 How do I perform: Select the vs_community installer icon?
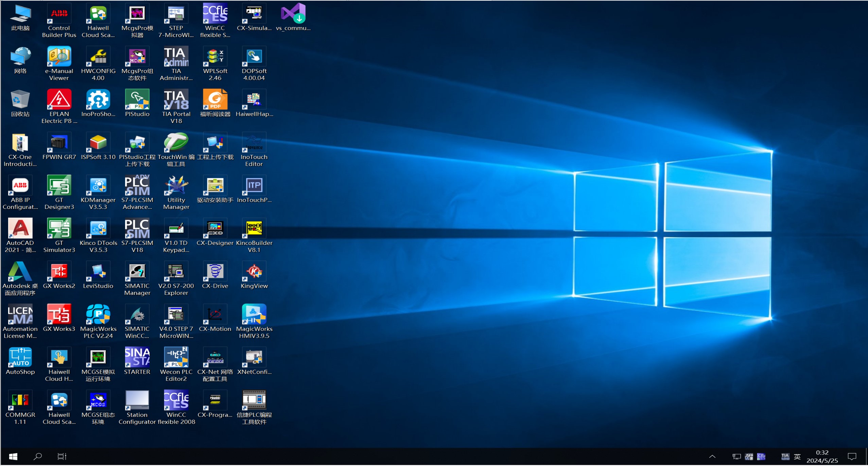tap(293, 17)
